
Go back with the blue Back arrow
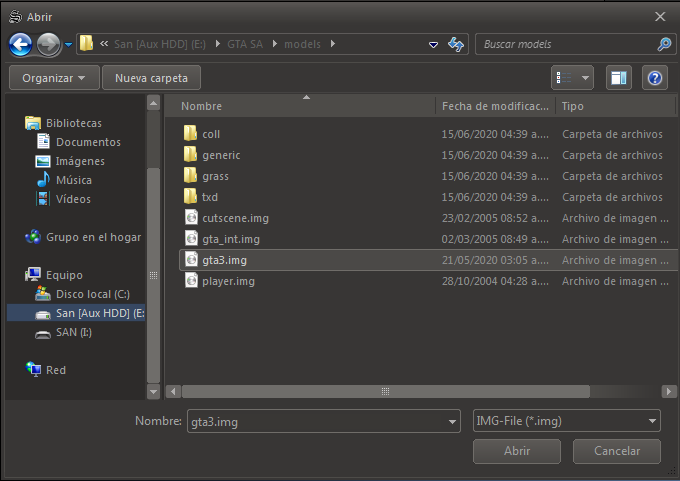point(20,44)
